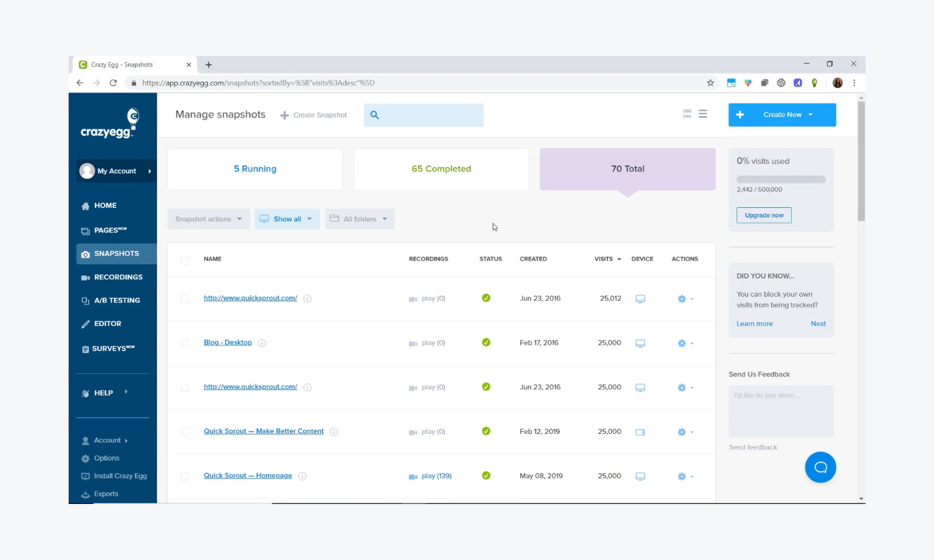This screenshot has height=560, width=934.
Task: Click play (0) in Blog - Desktop row
Action: pos(427,343)
